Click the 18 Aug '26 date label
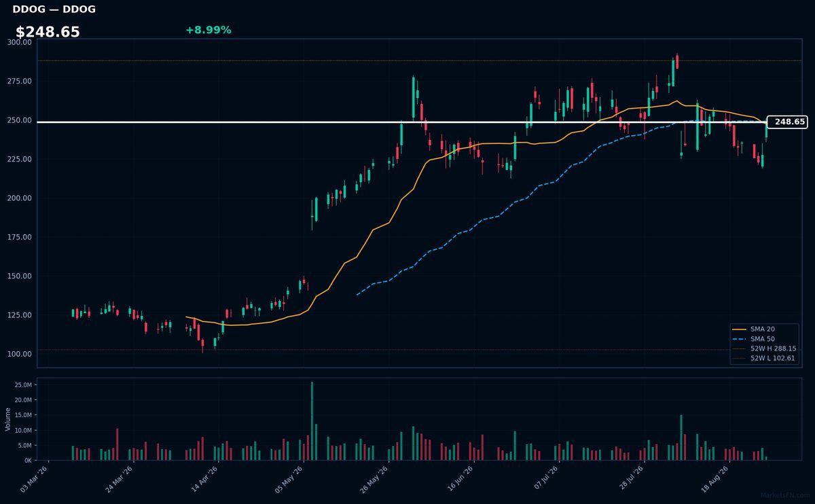Screen dimensions: 815x504 point(714,479)
